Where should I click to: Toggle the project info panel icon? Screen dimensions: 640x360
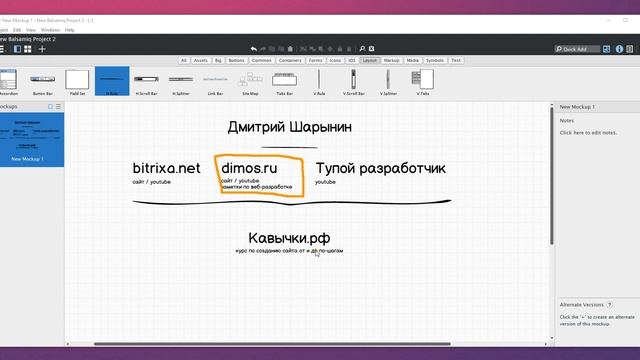coord(630,49)
